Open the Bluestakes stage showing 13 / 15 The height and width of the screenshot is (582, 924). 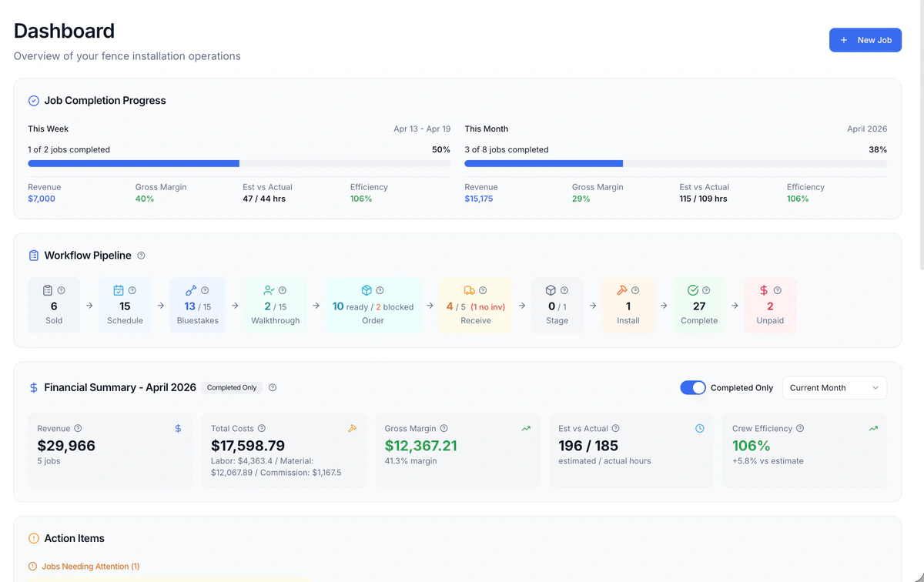click(198, 305)
